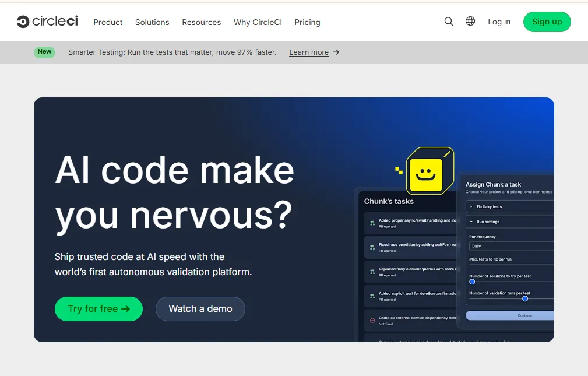The image size is (588, 376).
Task: Click the green New badge
Action: [45, 52]
